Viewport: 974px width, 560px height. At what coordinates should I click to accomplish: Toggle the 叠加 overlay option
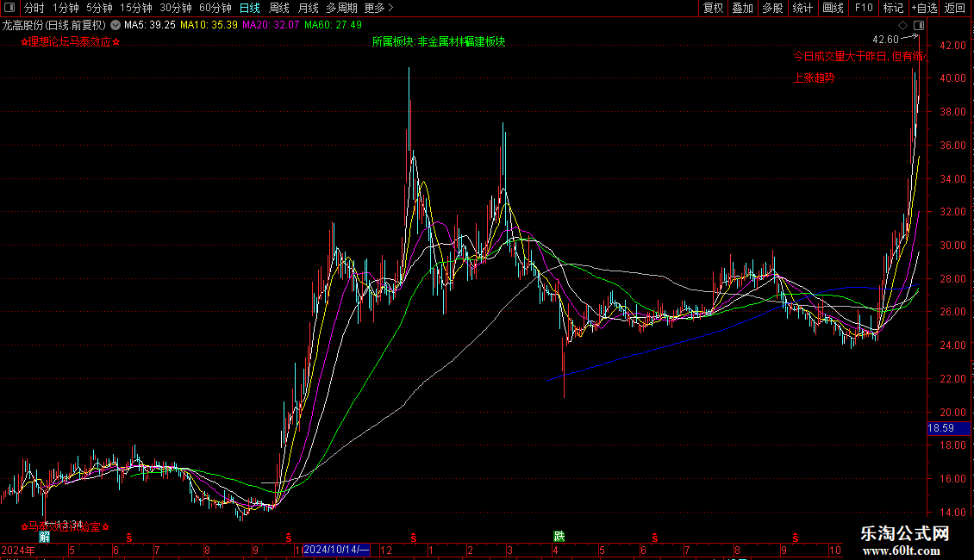[x=742, y=8]
